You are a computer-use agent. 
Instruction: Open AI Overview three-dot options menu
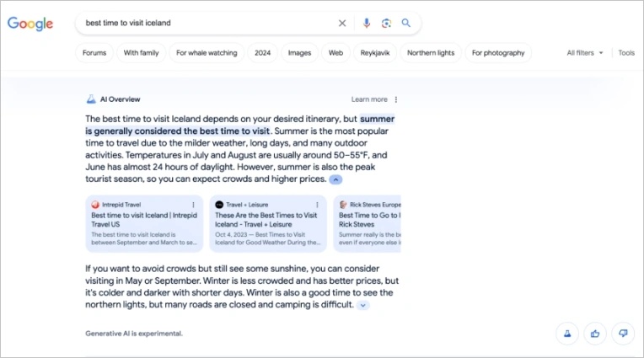(396, 99)
